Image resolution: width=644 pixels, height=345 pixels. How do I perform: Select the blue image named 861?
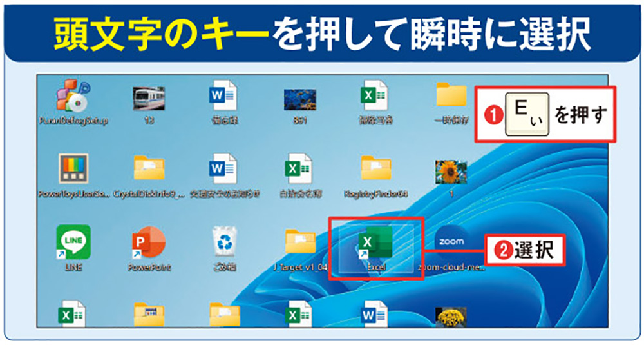point(300,99)
